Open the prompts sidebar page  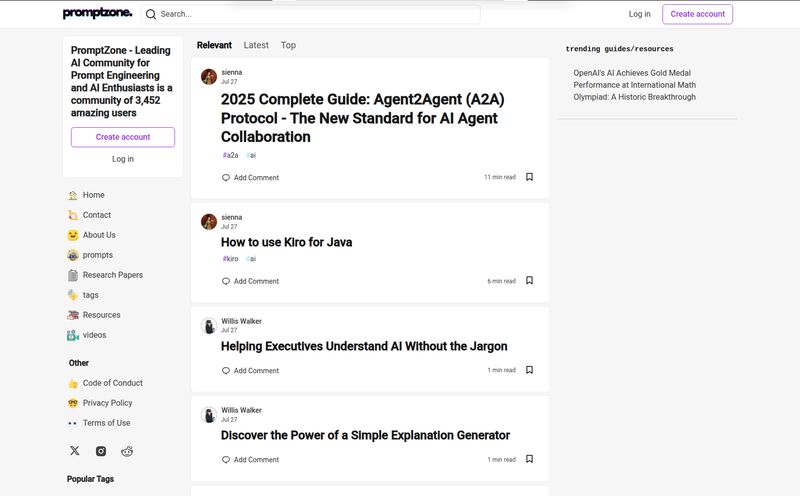click(x=97, y=255)
